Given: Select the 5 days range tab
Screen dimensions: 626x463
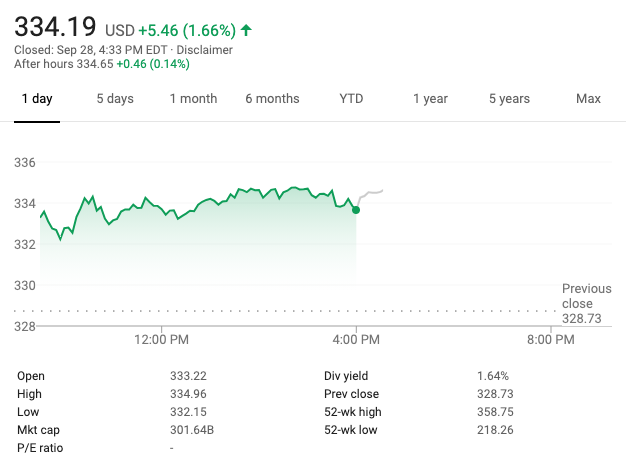Looking at the screenshot, I should coord(115,99).
